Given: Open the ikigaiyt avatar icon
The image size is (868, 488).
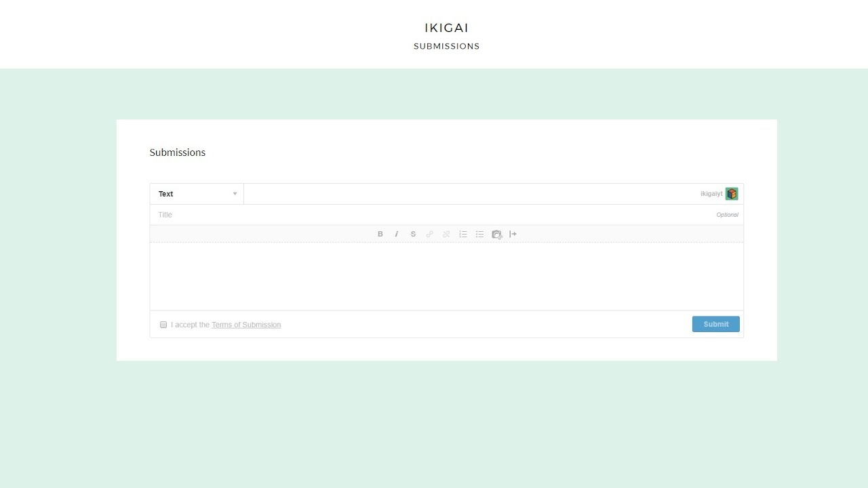Looking at the screenshot, I should (x=732, y=194).
